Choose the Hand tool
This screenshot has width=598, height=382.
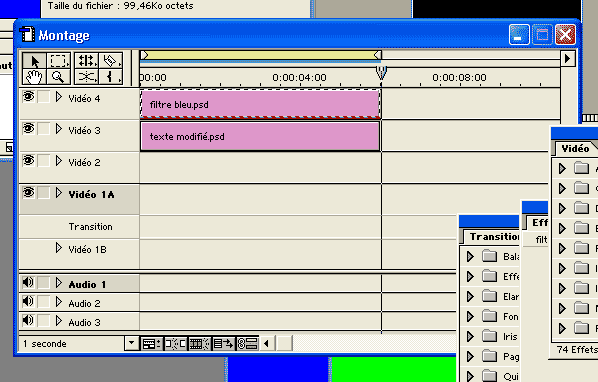(34, 77)
